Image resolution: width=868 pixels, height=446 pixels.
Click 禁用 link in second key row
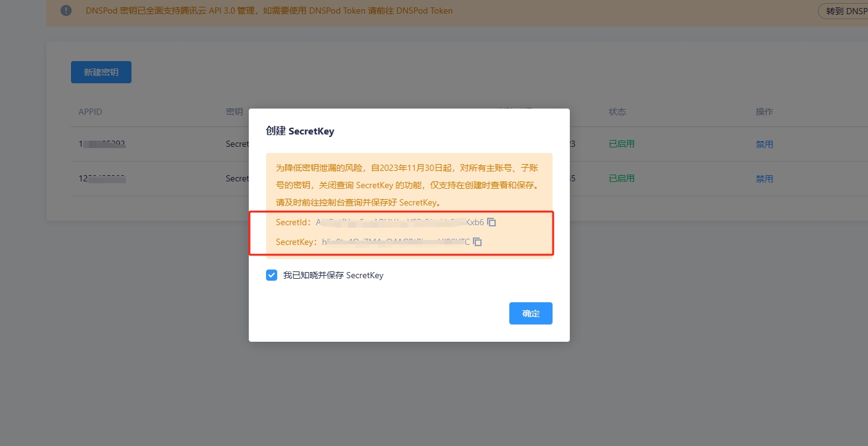pyautogui.click(x=764, y=179)
